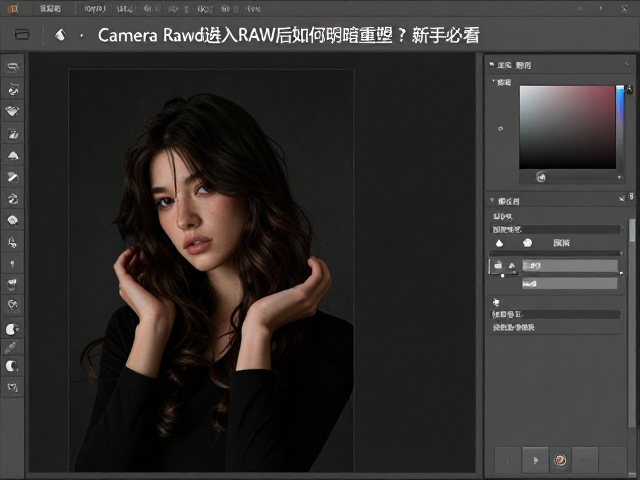Click the round globe icon beside the droplet
640x480 pixels.
click(527, 243)
